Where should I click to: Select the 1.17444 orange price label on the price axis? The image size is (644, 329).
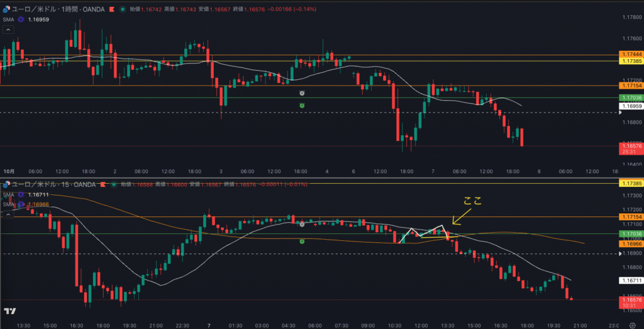(630, 55)
